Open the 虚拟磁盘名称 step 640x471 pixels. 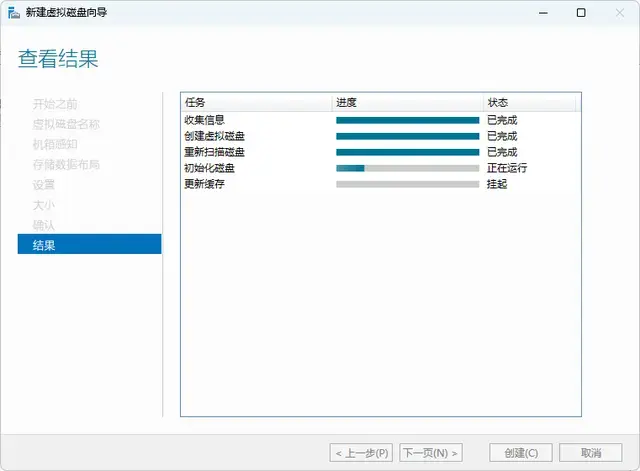click(66, 124)
